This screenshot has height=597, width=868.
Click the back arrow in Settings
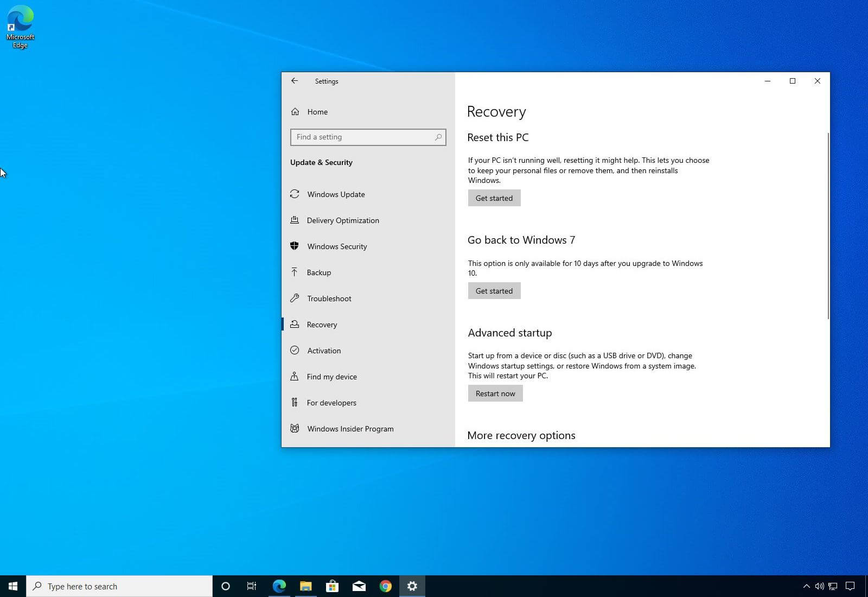[x=295, y=81]
